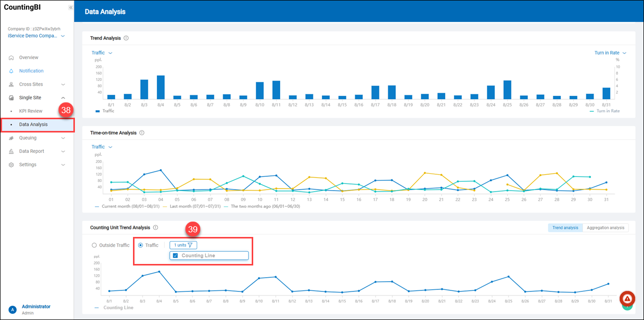644x320 pixels.
Task: Click the red alert warning icon
Action: pos(627,299)
